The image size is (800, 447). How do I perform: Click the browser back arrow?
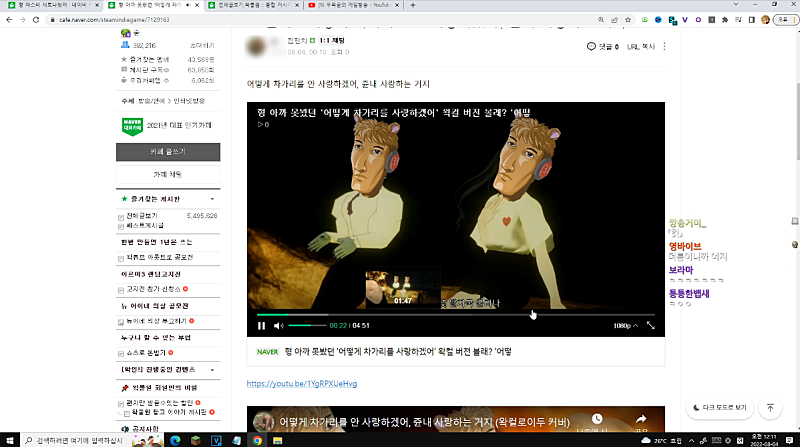9,20
